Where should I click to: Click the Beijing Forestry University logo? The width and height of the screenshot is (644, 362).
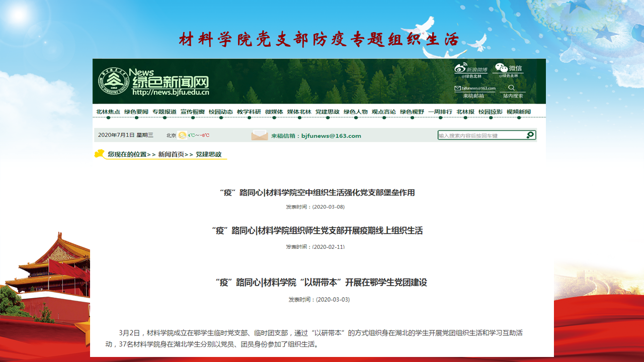pyautogui.click(x=113, y=81)
